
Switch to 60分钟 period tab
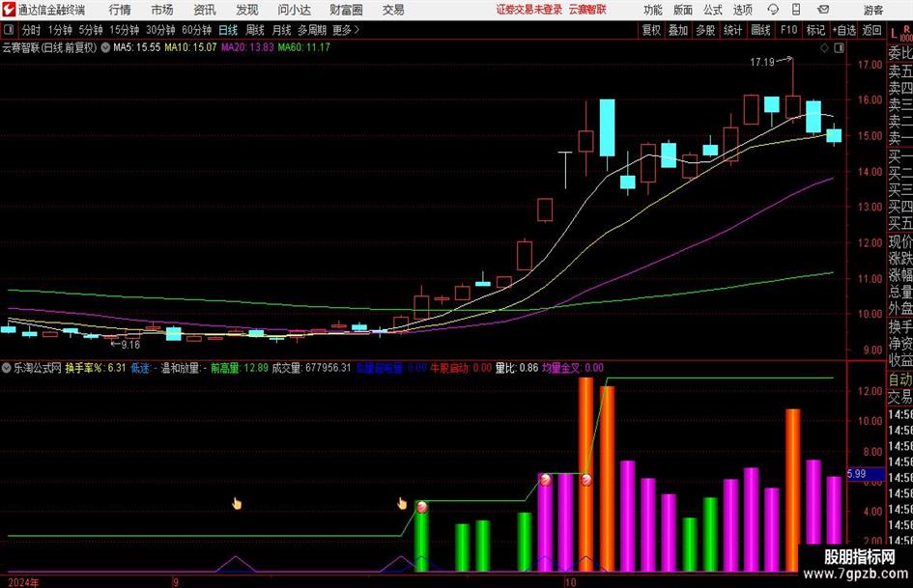click(196, 30)
